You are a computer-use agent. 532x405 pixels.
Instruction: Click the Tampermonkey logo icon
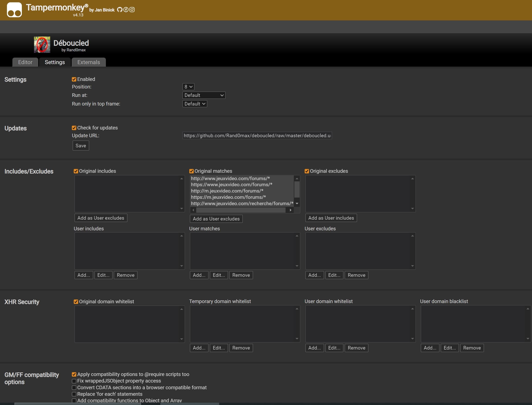coord(14,10)
